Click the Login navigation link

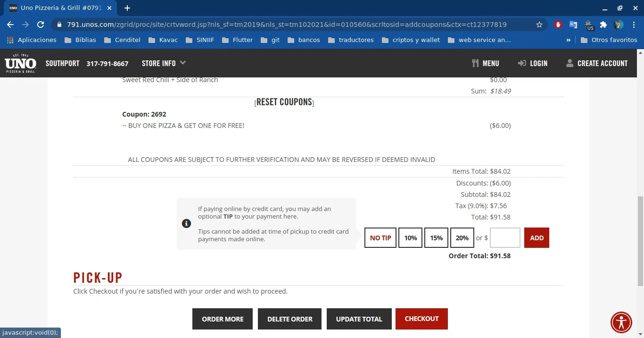click(x=532, y=63)
